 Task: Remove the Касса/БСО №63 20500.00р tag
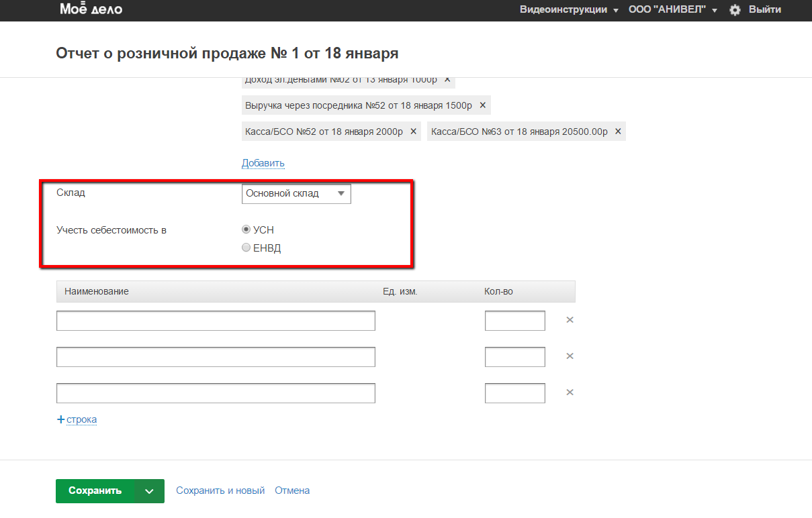[x=618, y=132]
